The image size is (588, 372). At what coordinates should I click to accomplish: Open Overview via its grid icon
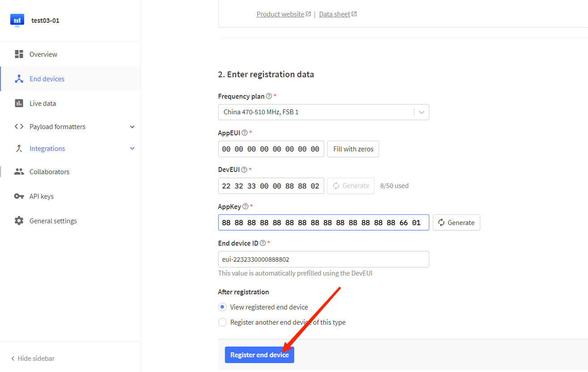tap(19, 54)
